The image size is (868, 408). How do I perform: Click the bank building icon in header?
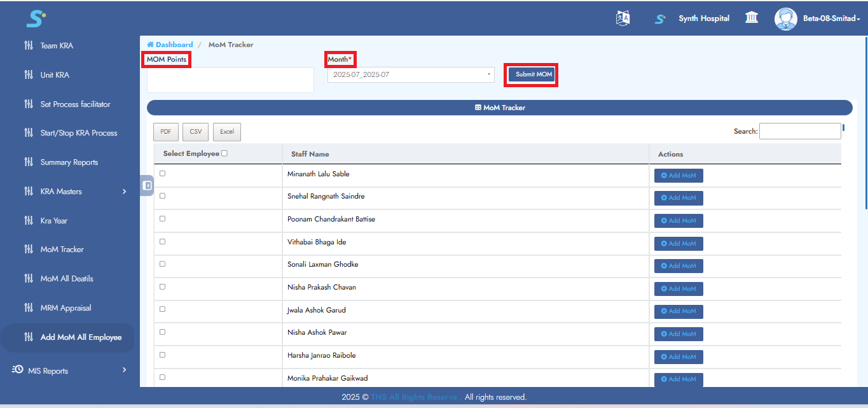coord(751,18)
